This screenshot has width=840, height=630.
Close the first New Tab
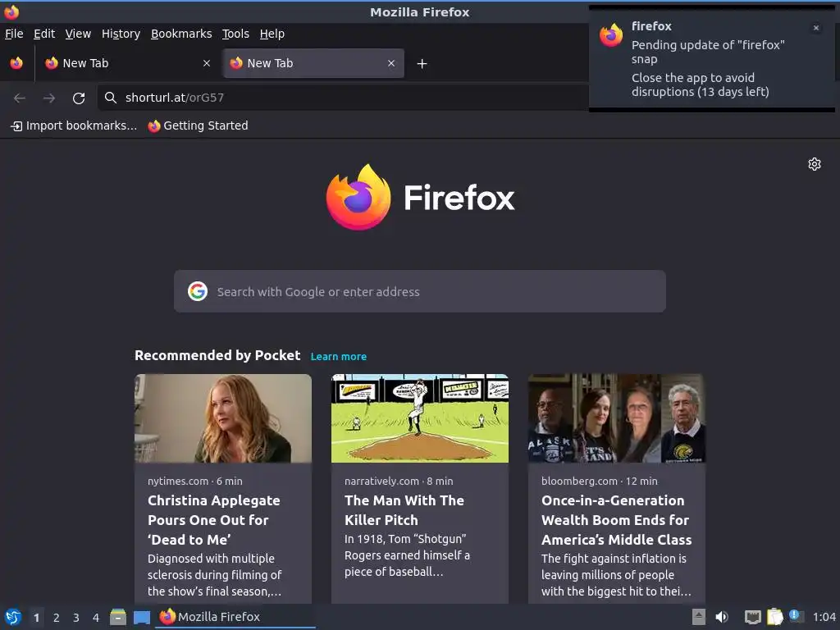[x=206, y=63]
